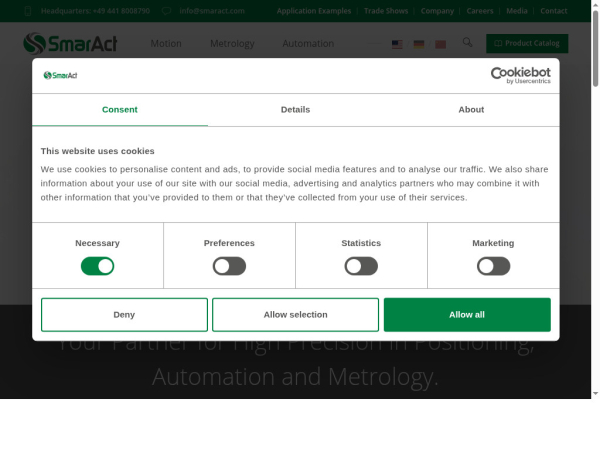Screen dimensions: 600x450
Task: Click the Allow selection button
Action: [295, 315]
